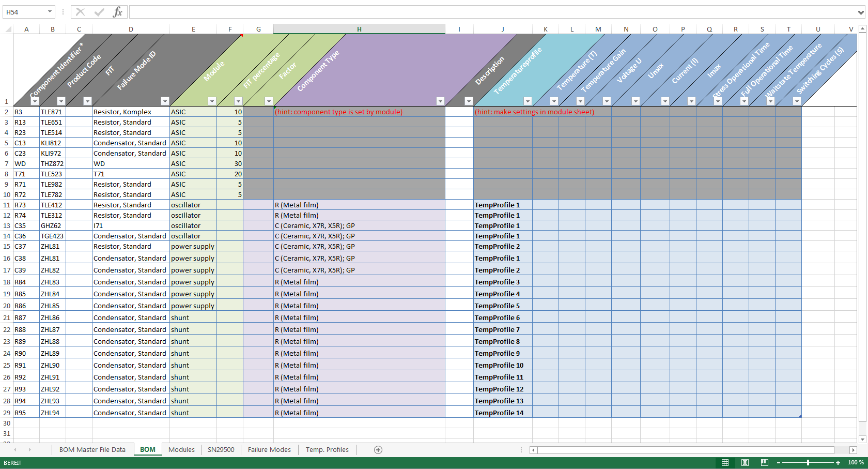
Task: Select 'TempProfile 10' cell
Action: point(503,365)
